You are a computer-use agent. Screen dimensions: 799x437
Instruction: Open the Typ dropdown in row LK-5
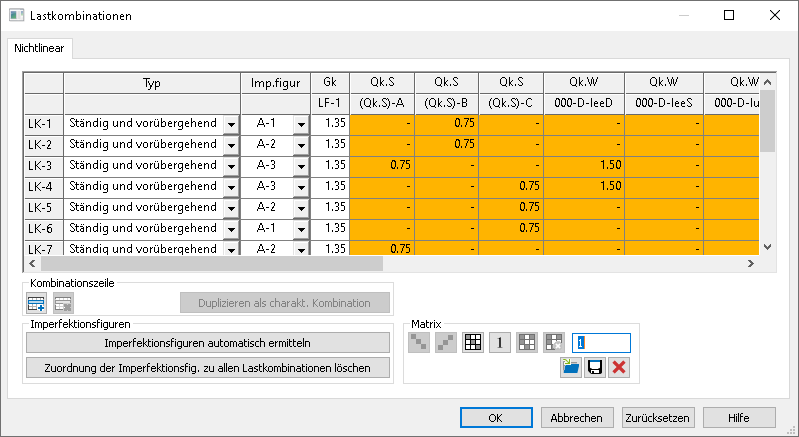coord(231,208)
